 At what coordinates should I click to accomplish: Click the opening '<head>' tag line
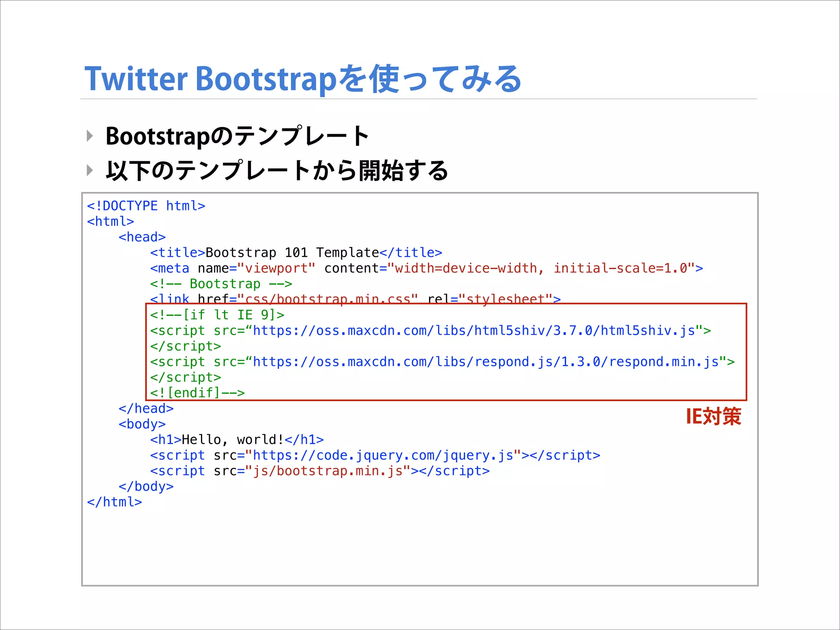142,237
